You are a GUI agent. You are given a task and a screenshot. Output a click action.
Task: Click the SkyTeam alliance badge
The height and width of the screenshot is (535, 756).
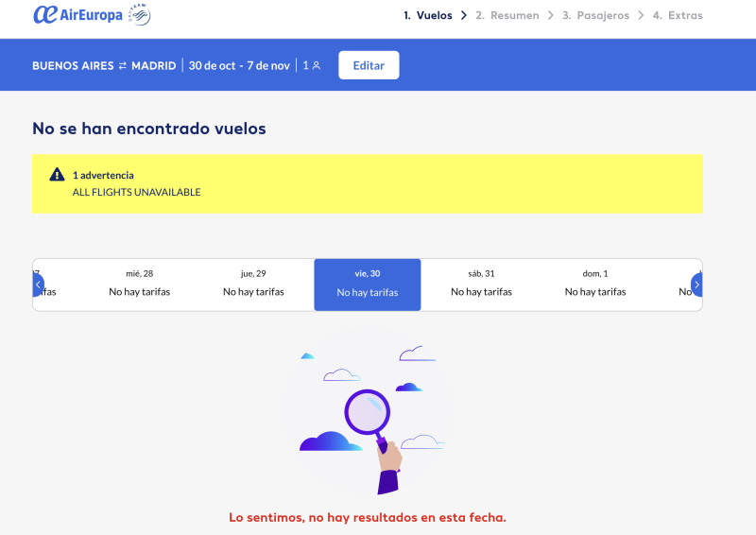[139, 14]
